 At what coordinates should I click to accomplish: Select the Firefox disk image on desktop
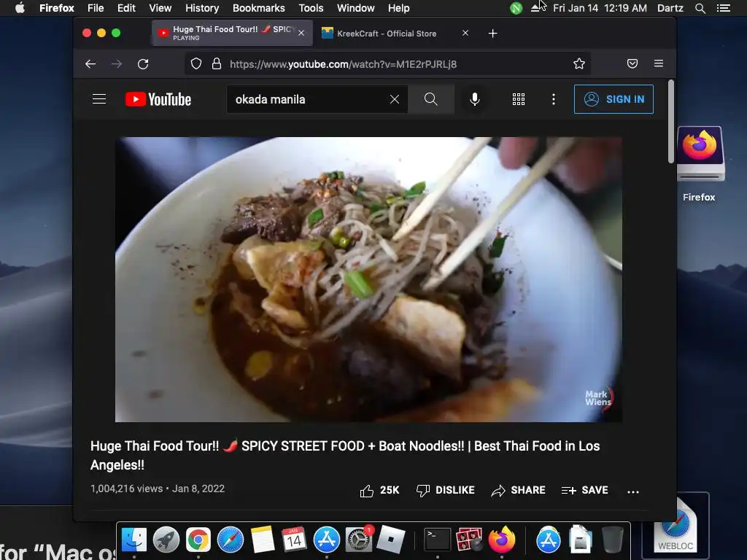(700, 155)
